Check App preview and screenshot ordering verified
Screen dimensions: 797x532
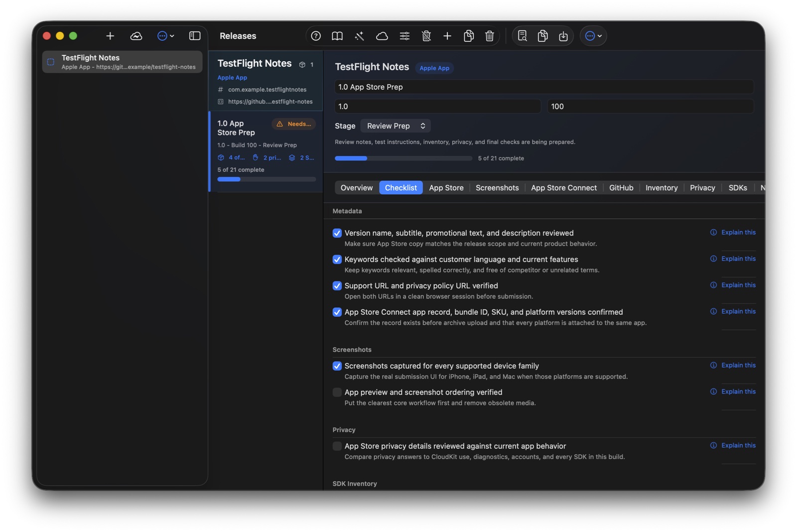[337, 393]
